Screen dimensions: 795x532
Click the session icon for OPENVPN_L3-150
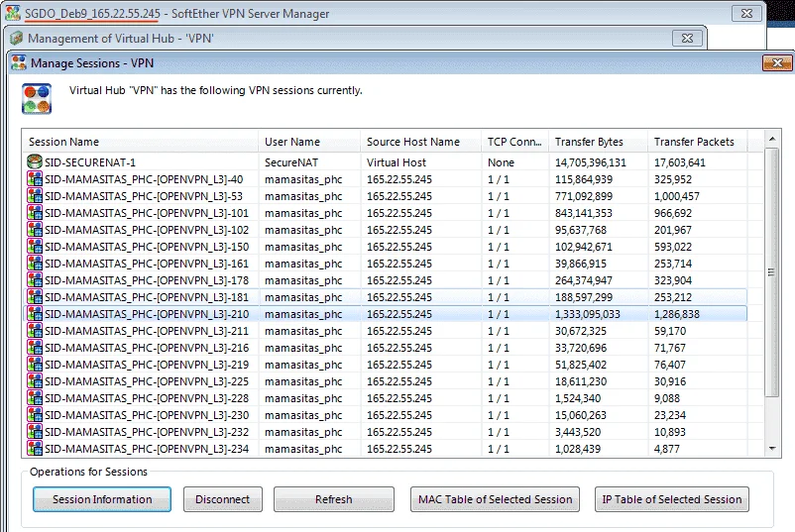[35, 247]
